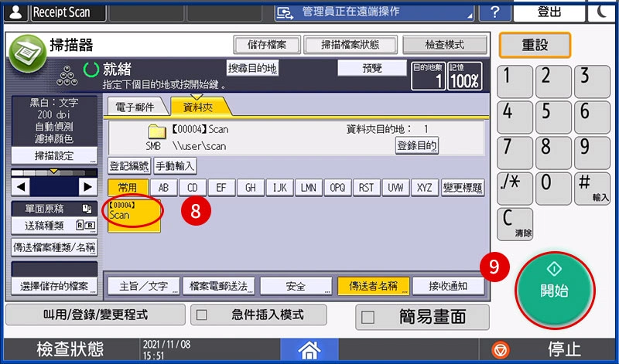Viewport: 619px width, 364px height.
Task: Tap the 登錄目的 button
Action: [x=417, y=145]
